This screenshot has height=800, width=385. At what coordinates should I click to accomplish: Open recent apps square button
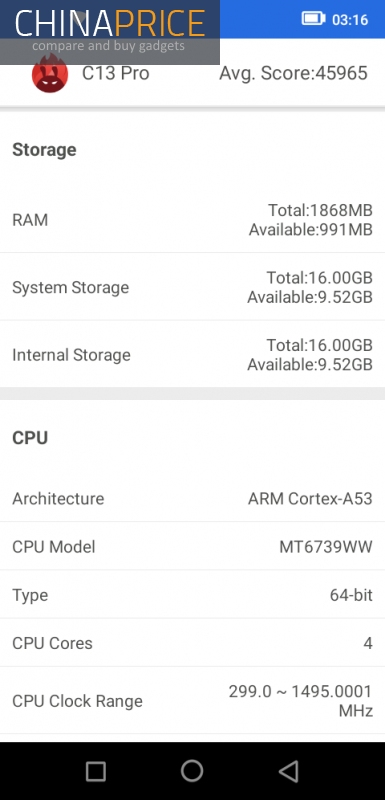coord(96,771)
